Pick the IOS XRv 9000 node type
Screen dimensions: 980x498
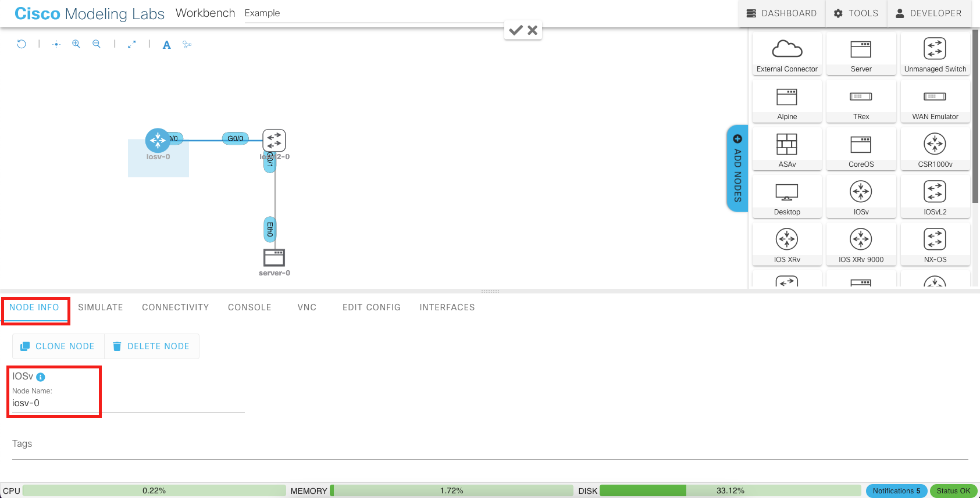(861, 244)
